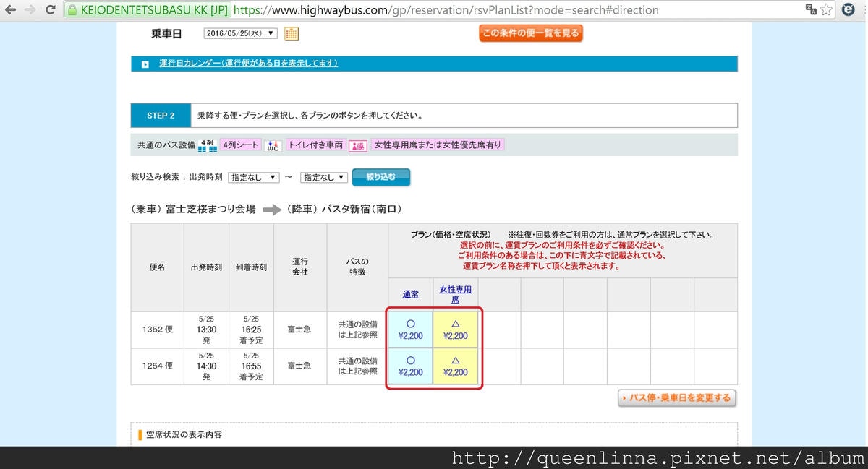Open the 2016/05/25 boarding date dropdown
The image size is (868, 469).
(x=240, y=33)
